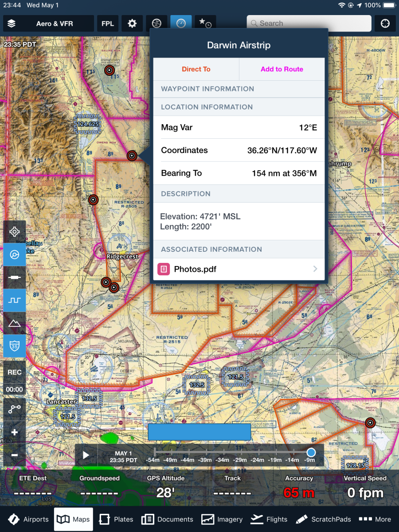
Task: Tap the Darwin Airstrip map marker
Action: (132, 156)
